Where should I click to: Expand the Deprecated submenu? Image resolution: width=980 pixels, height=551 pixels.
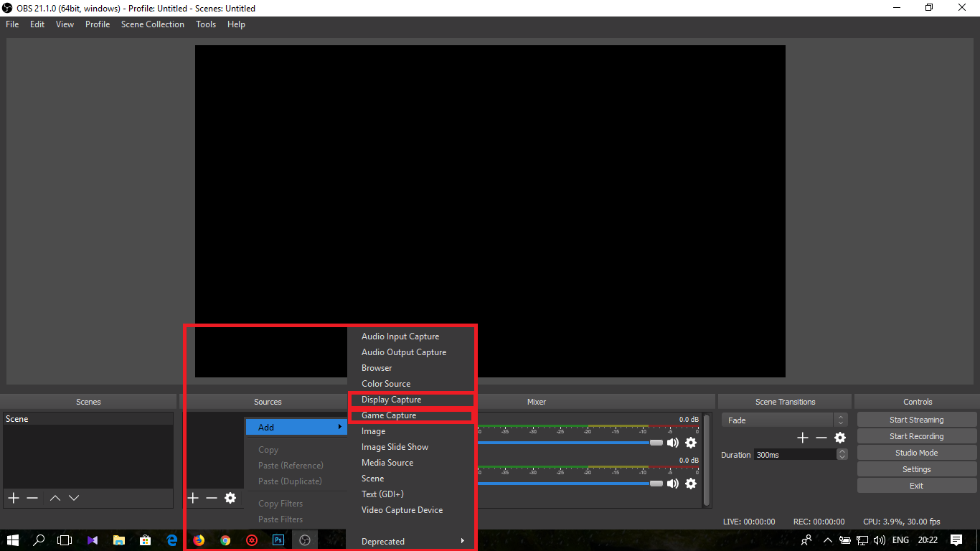point(412,542)
